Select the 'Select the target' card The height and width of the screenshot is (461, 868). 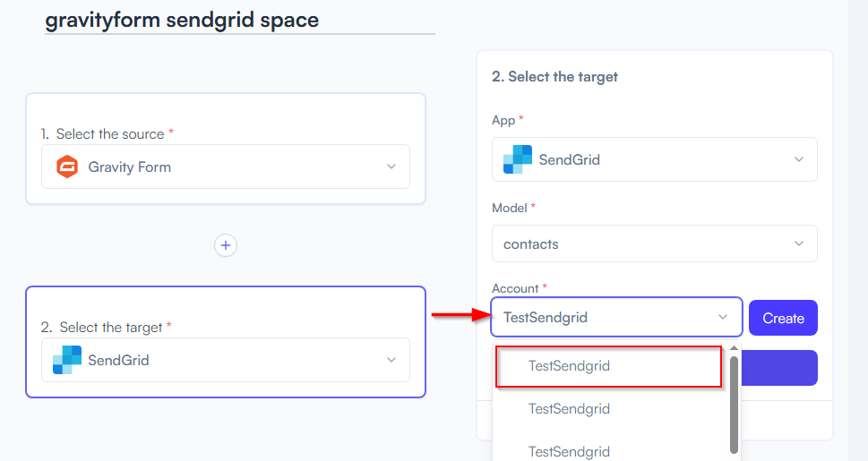click(x=226, y=341)
